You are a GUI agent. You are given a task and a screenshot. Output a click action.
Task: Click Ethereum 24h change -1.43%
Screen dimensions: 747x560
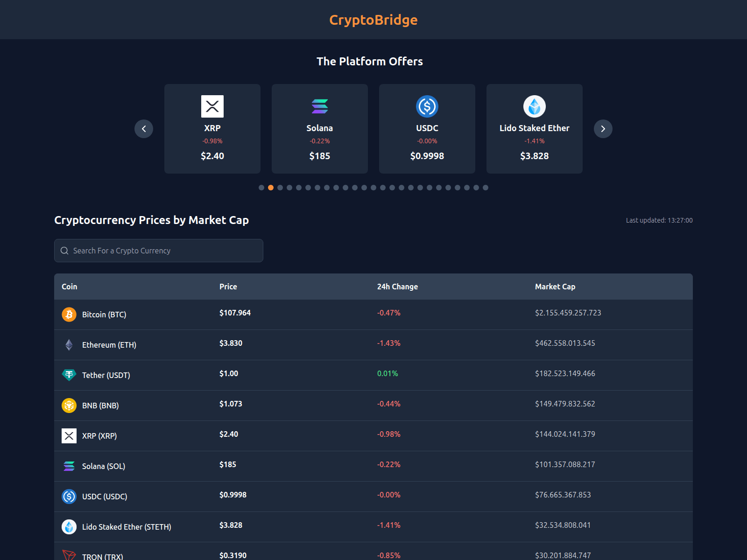pyautogui.click(x=389, y=343)
